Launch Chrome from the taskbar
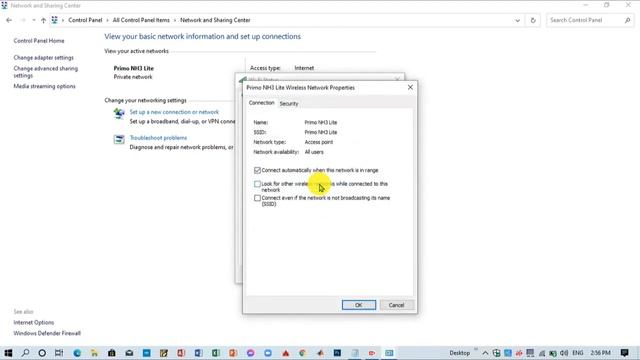This screenshot has height=360, width=640. [x=302, y=353]
